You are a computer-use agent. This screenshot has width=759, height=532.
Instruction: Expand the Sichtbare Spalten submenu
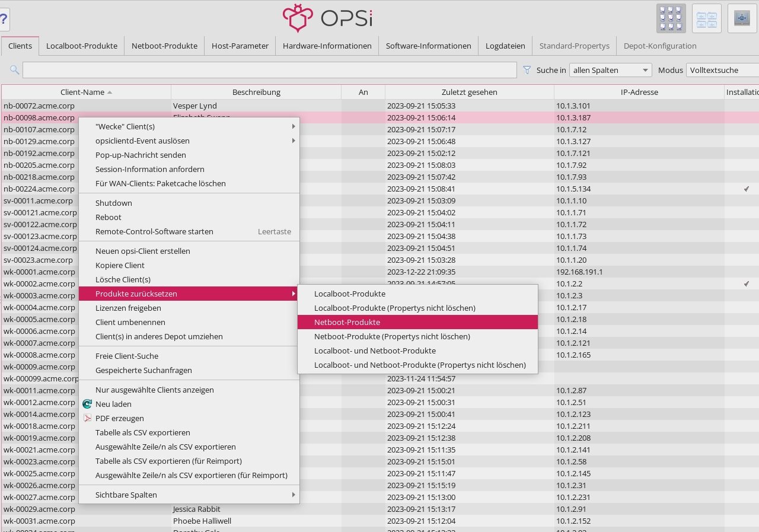pyautogui.click(x=189, y=495)
